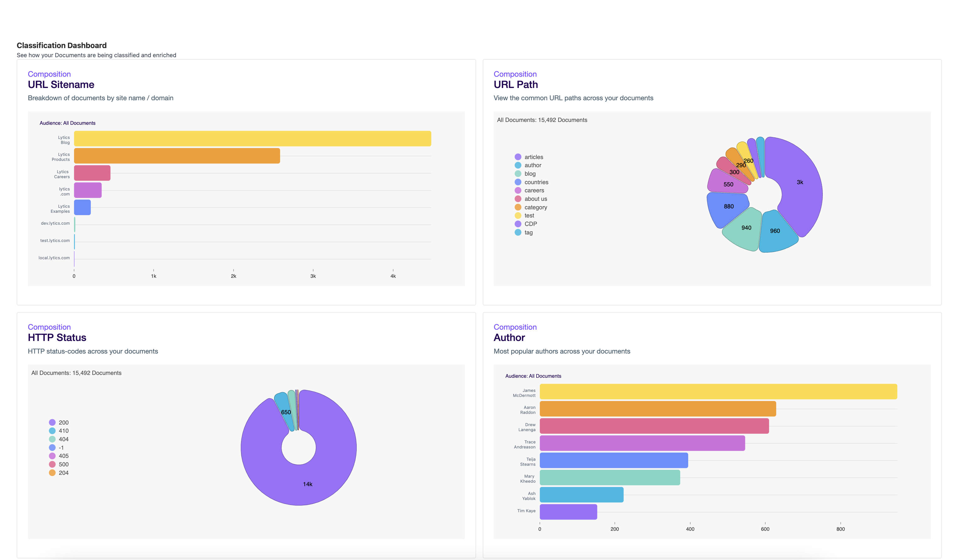Hide the CDP series via legend
The height and width of the screenshot is (560, 956).
pos(530,224)
